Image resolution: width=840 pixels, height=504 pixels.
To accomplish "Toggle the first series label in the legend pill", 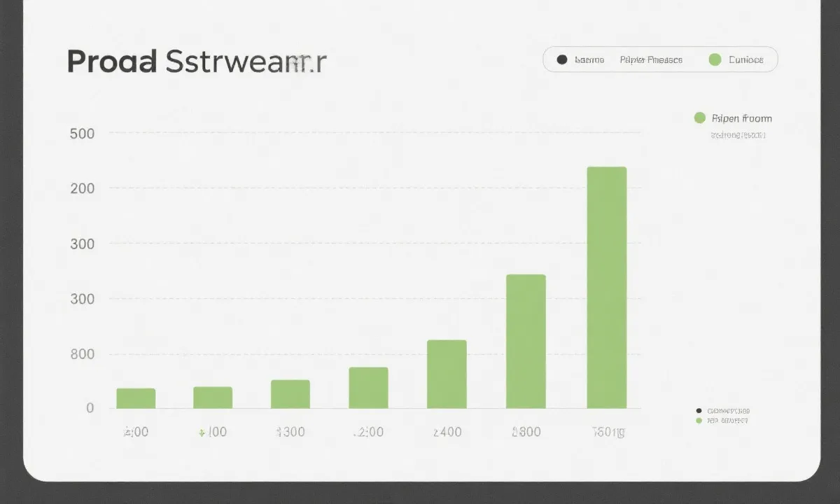I will pyautogui.click(x=589, y=59).
